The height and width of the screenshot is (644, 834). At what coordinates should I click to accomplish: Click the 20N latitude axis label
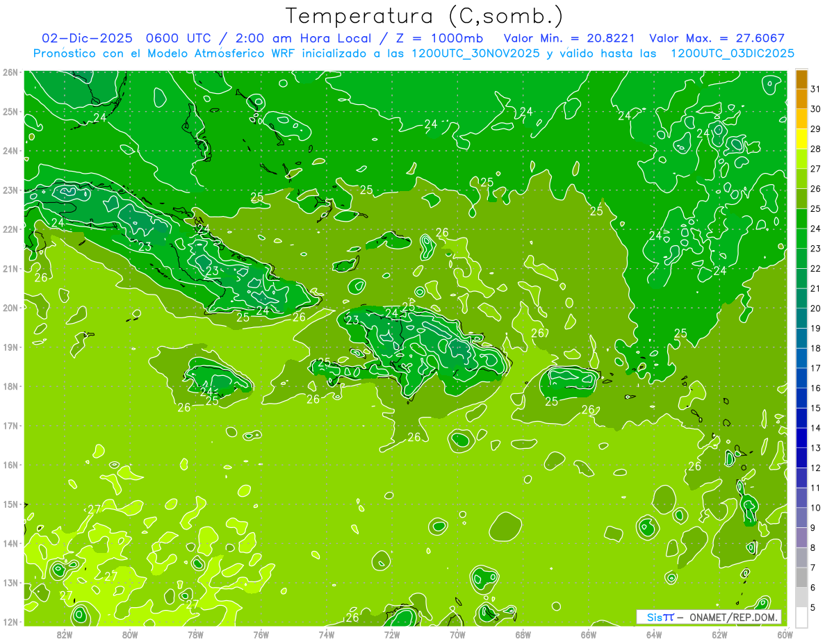click(x=10, y=308)
